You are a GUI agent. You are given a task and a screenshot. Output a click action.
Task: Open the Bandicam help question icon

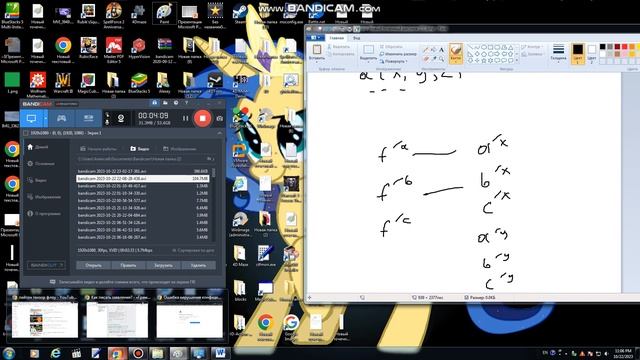coord(187,103)
